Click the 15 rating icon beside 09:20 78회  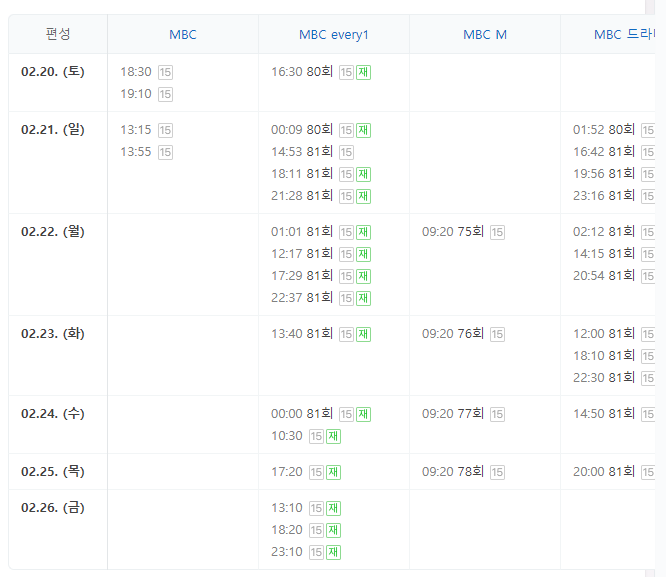point(497,472)
